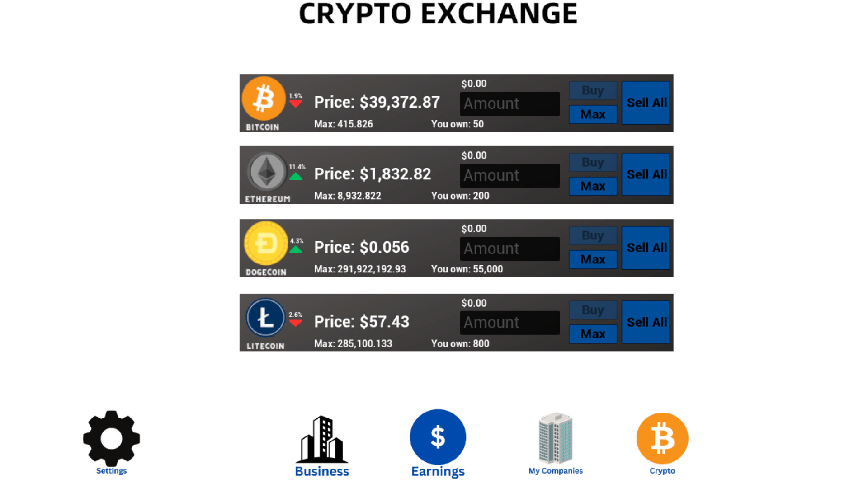Open Earnings via the dollar icon
868x488 pixels.
(438, 437)
